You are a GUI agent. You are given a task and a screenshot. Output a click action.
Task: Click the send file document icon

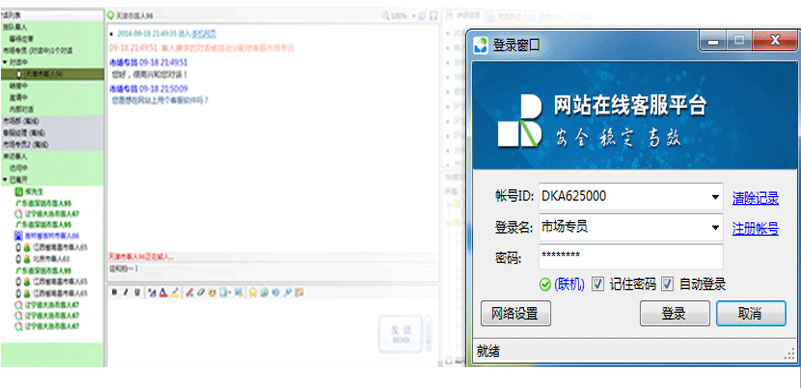223,293
